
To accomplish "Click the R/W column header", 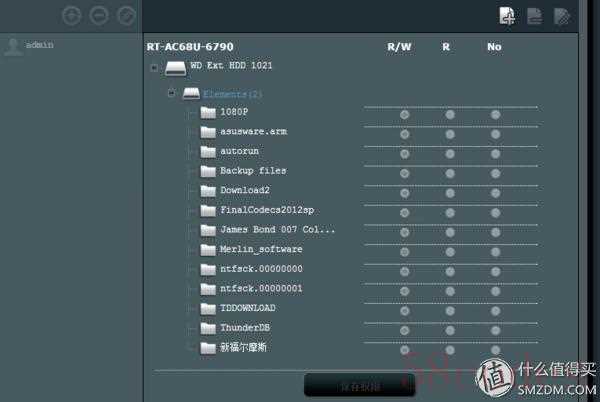I will click(x=399, y=47).
